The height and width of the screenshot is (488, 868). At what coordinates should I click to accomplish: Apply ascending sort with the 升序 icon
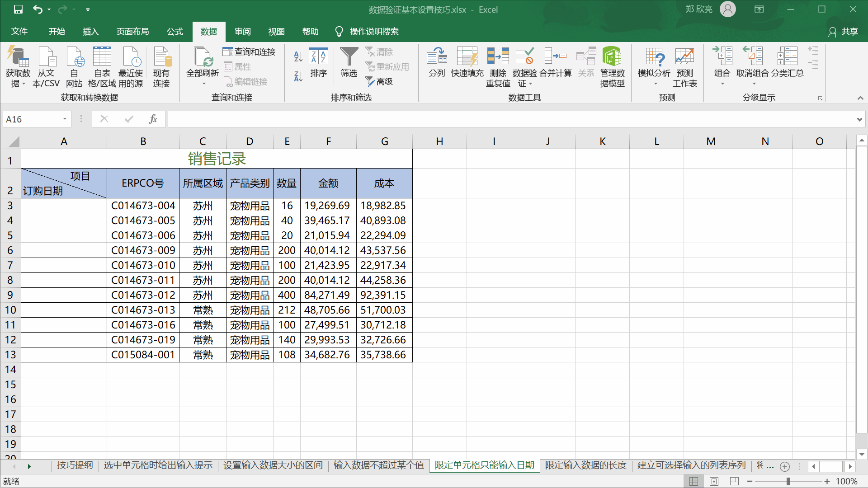(297, 57)
